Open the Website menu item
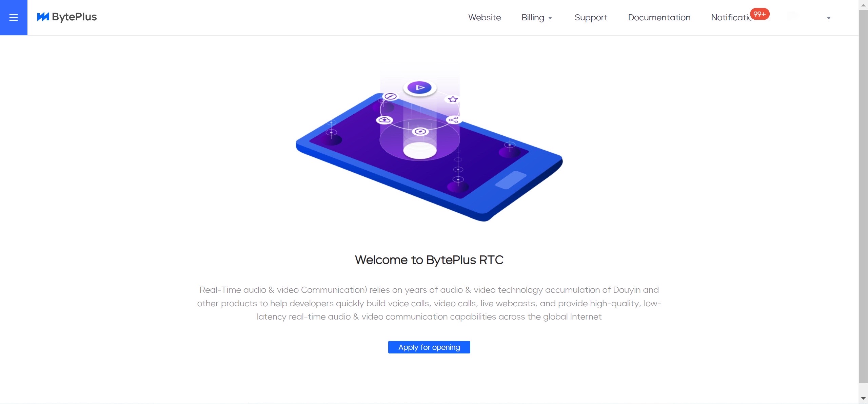 coord(484,18)
